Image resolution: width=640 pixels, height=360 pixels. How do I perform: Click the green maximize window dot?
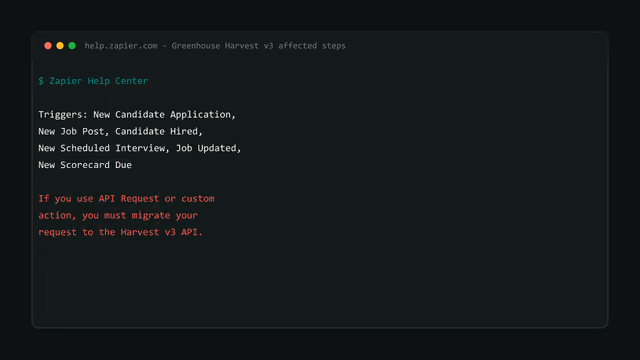click(x=72, y=46)
